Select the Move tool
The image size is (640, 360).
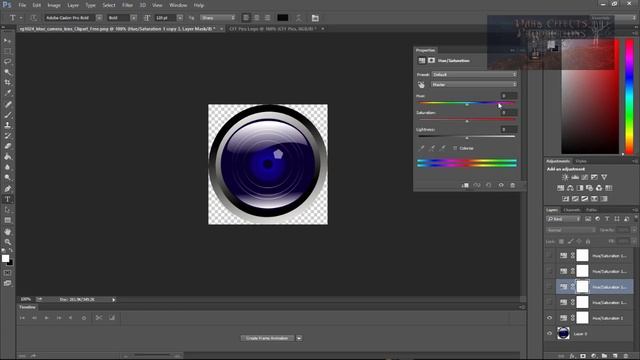[7, 41]
